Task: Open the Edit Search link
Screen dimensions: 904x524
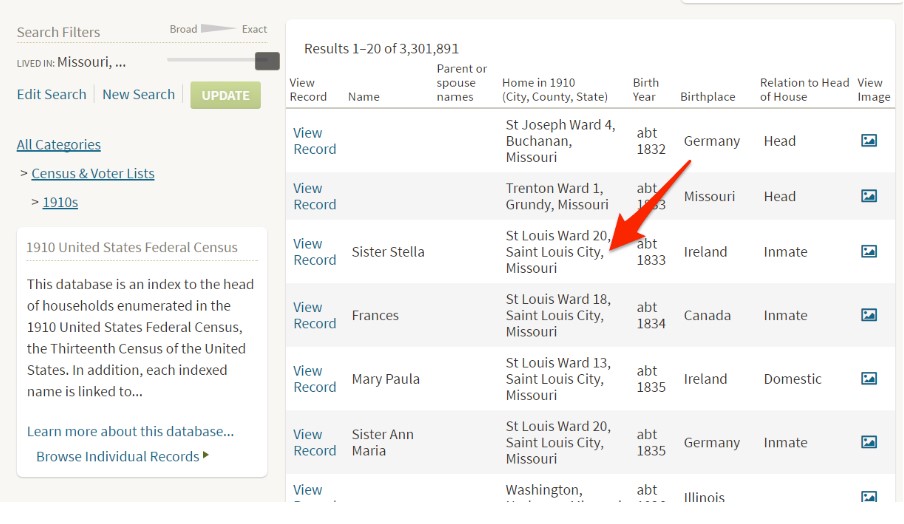Action: coord(51,95)
